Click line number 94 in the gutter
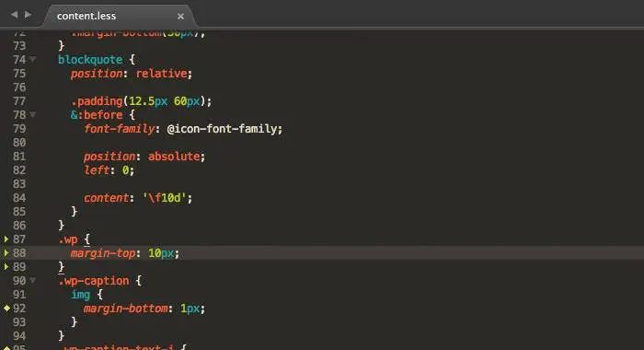Screen dimensions: 644x350 19,335
